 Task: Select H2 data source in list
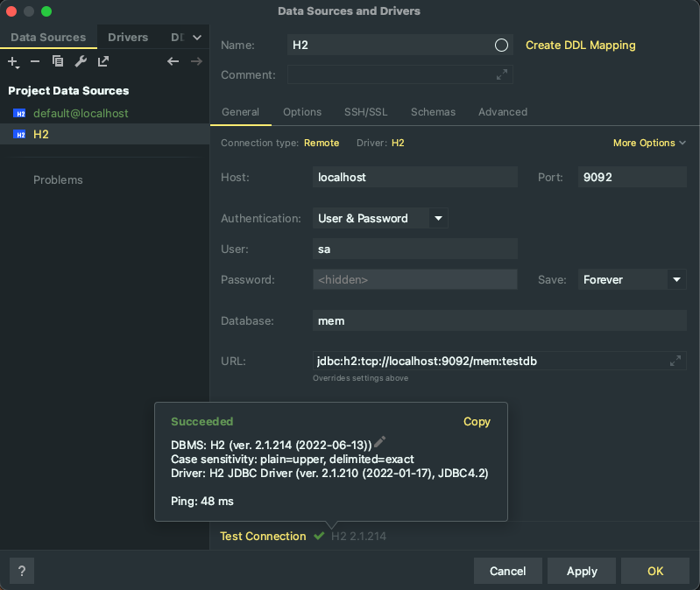104,134
